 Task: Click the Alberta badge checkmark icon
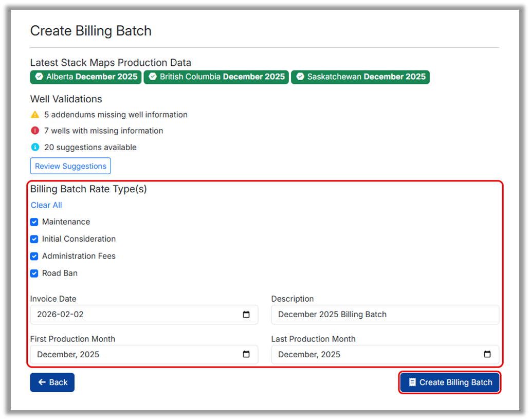(39, 77)
